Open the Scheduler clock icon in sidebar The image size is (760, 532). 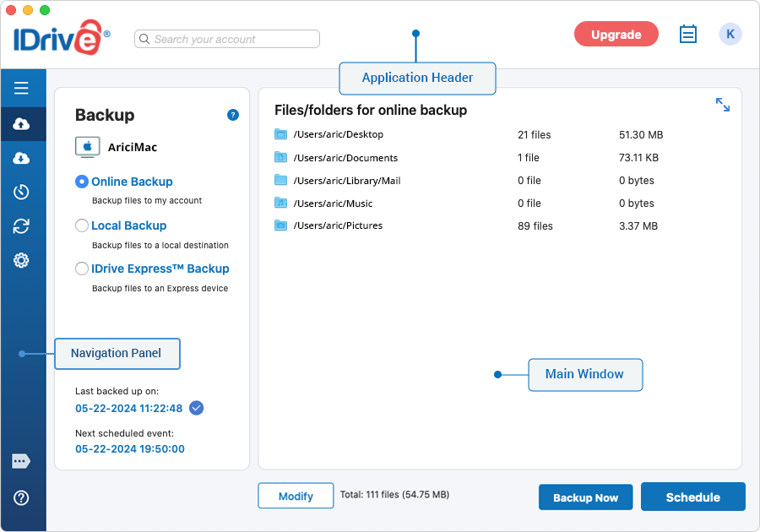click(x=21, y=192)
